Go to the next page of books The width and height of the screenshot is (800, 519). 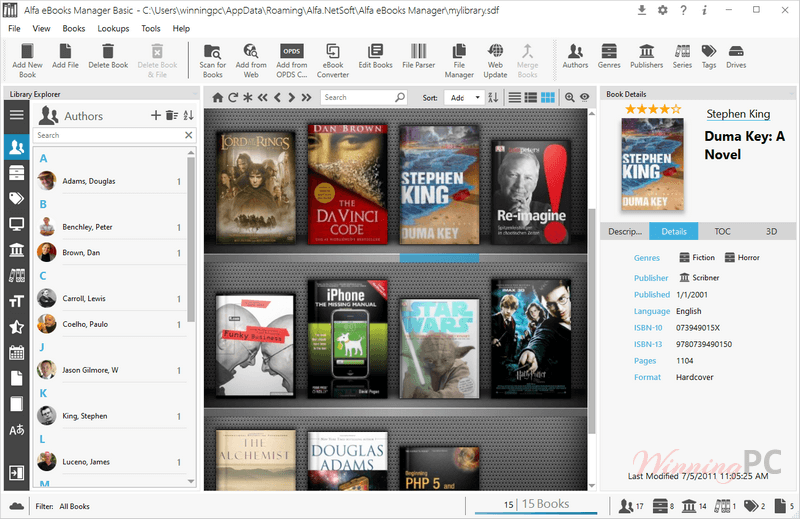291,97
